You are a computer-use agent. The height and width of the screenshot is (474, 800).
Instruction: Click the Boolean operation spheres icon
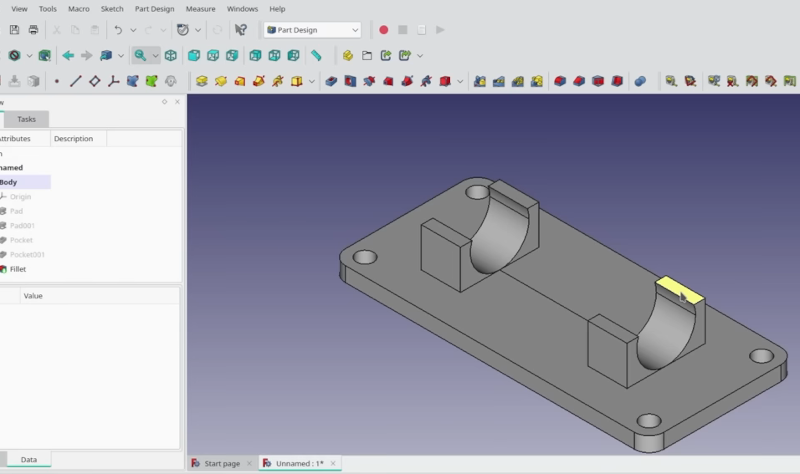coord(641,81)
